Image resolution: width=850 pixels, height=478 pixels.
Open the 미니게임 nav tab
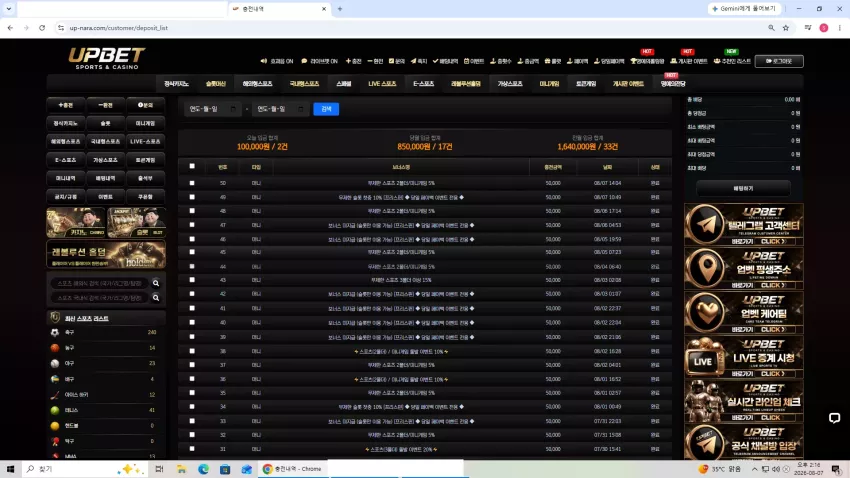tap(549, 83)
